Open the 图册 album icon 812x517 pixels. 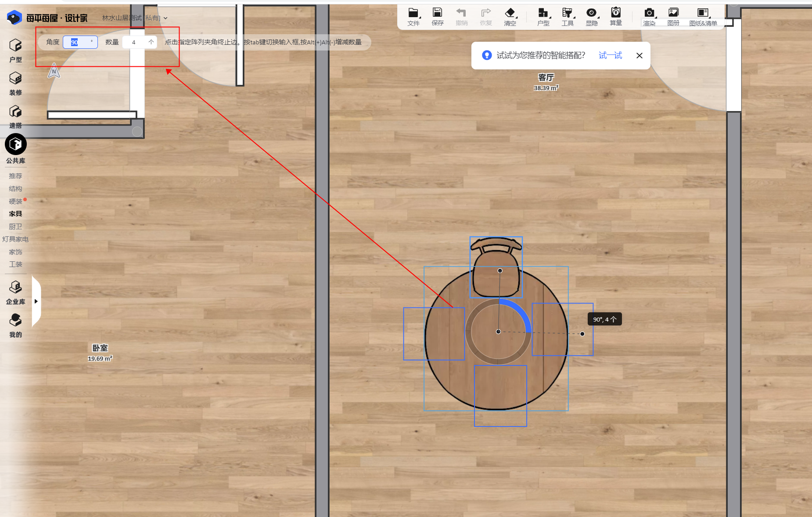[x=673, y=17]
